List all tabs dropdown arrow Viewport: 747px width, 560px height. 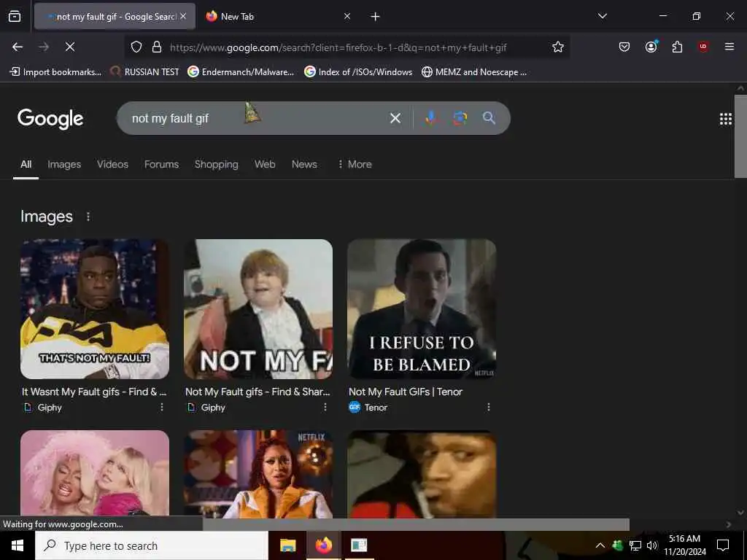pos(602,16)
